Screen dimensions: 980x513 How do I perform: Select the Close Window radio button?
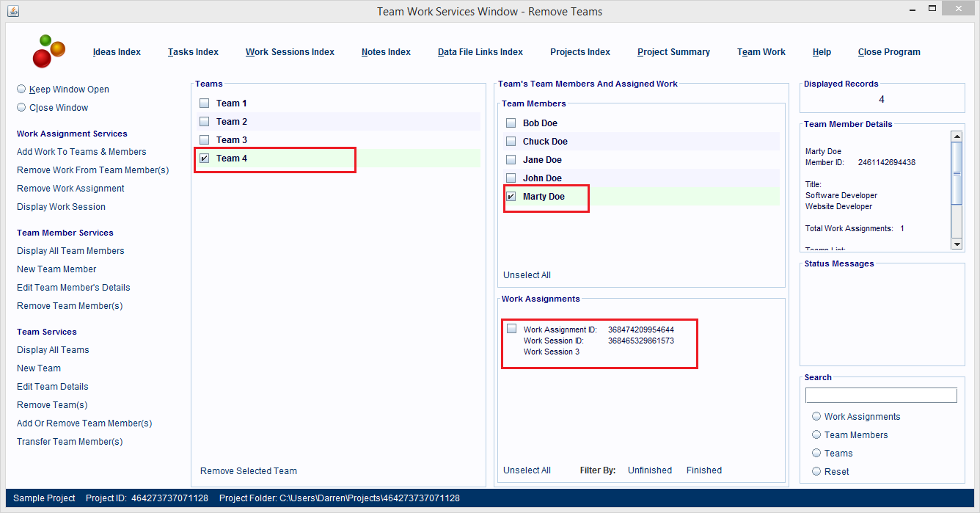21,107
